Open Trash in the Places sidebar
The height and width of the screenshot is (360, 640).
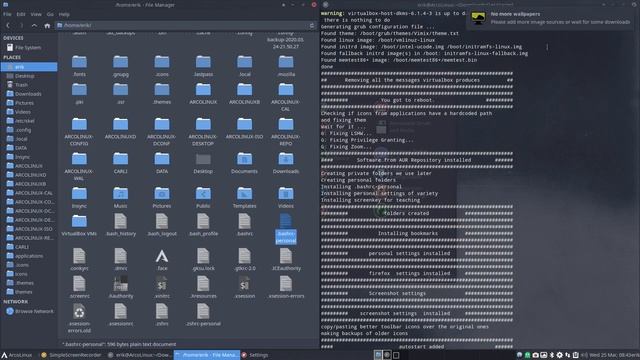29,84
